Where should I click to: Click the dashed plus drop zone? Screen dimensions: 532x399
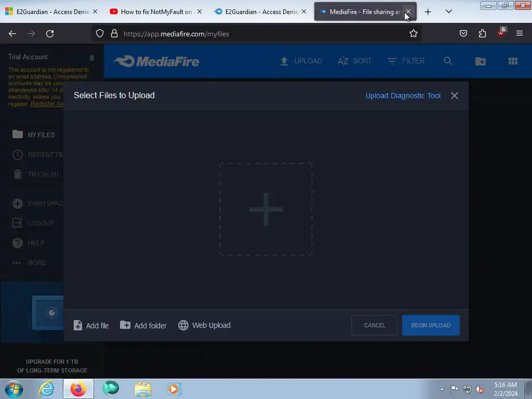pos(265,209)
